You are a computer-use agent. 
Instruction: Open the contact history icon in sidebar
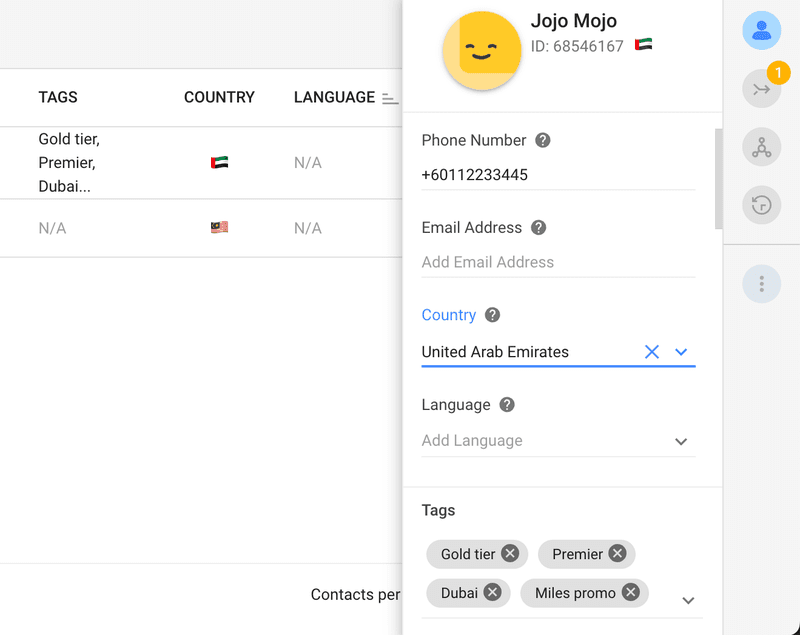click(761, 206)
